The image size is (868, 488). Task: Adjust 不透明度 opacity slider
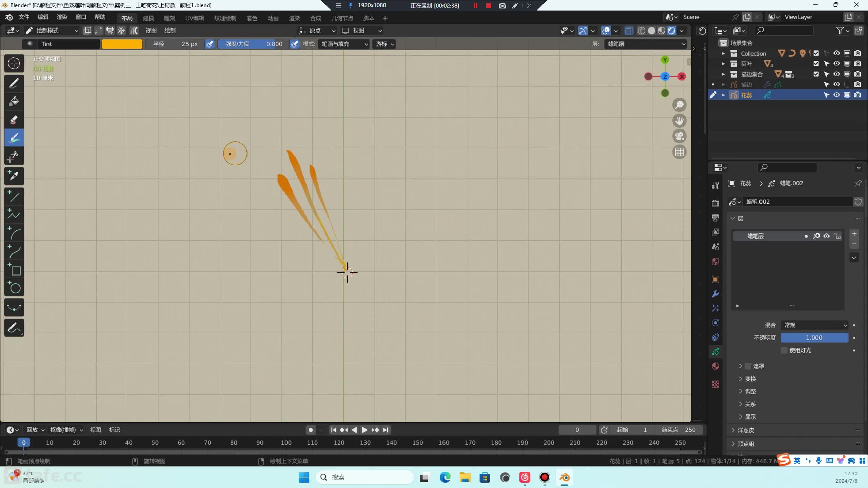[x=814, y=338]
